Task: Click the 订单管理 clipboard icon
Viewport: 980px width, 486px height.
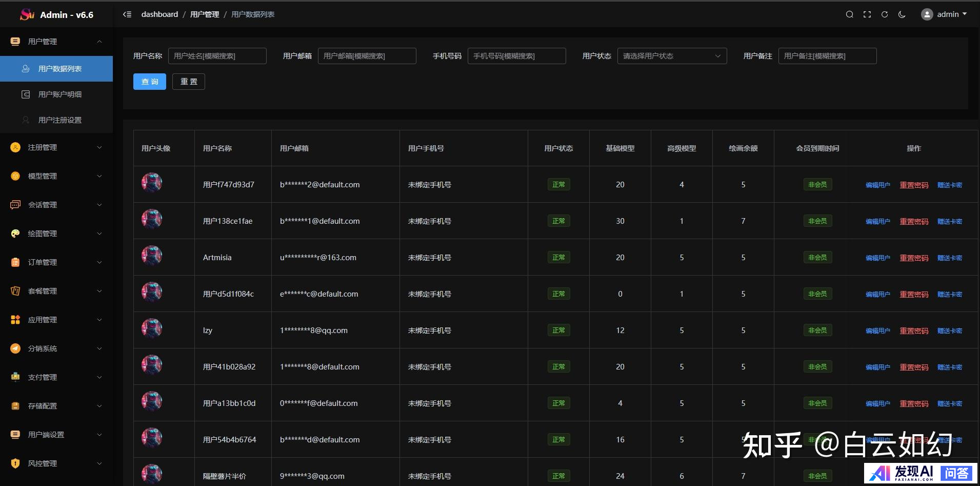Action: tap(15, 262)
